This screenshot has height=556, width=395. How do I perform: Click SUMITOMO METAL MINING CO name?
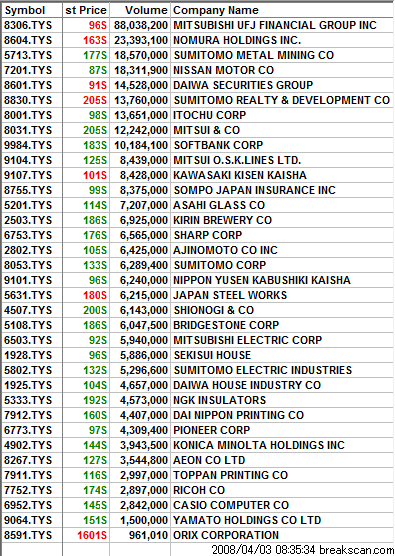pos(254,55)
